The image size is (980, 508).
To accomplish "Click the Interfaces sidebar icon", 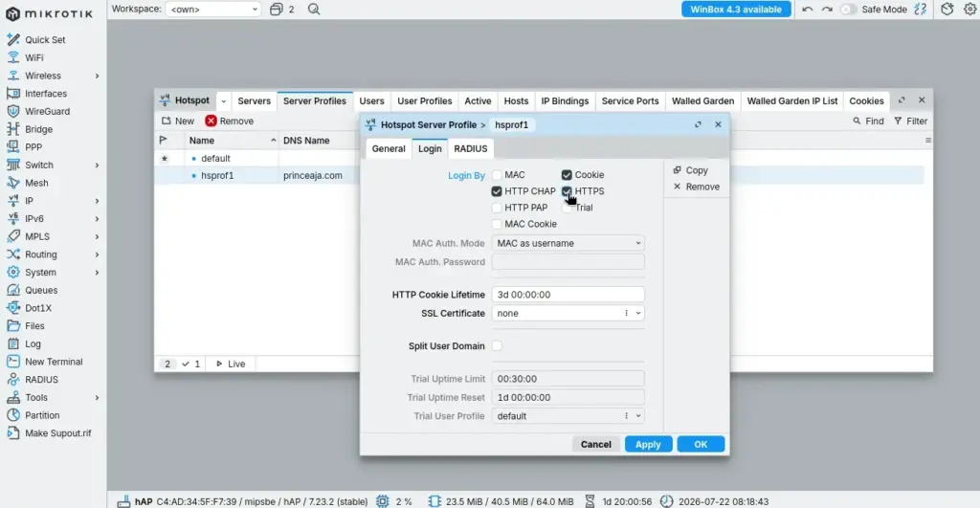I will [13, 93].
